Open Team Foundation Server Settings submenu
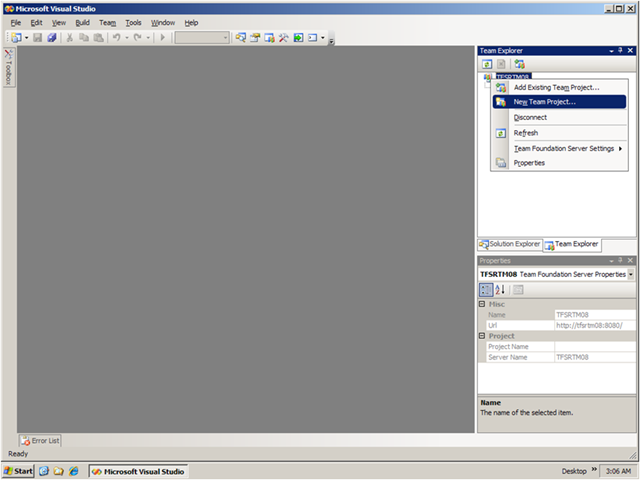 click(559, 149)
